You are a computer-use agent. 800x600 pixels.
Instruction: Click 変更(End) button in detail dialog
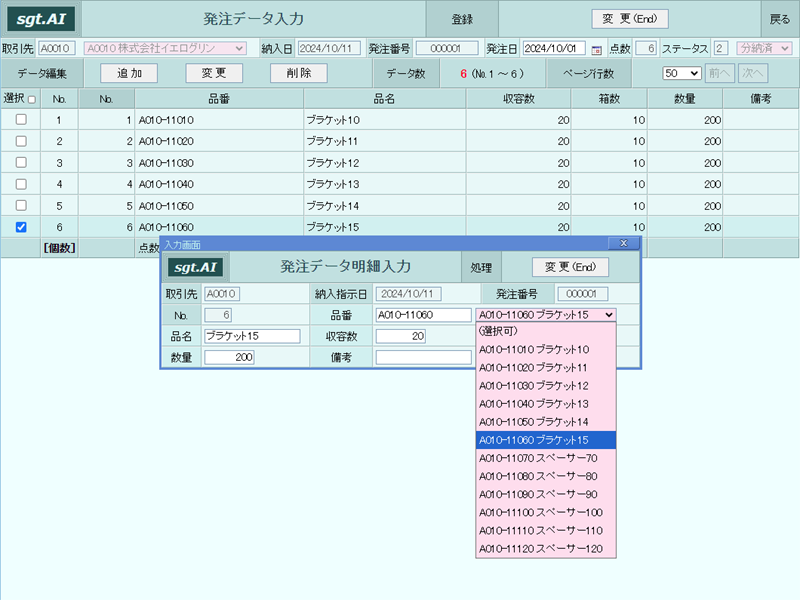tap(570, 267)
